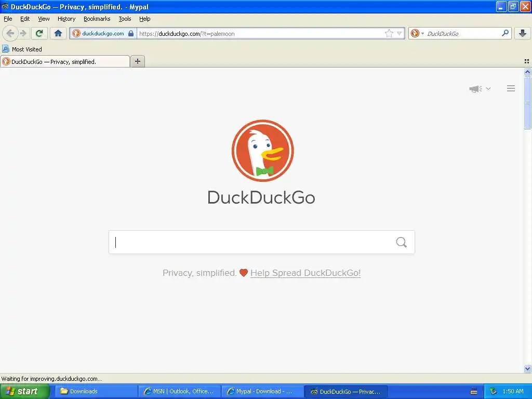Restore down the Mypal browser window
This screenshot has width=532, height=399.
click(513, 6)
